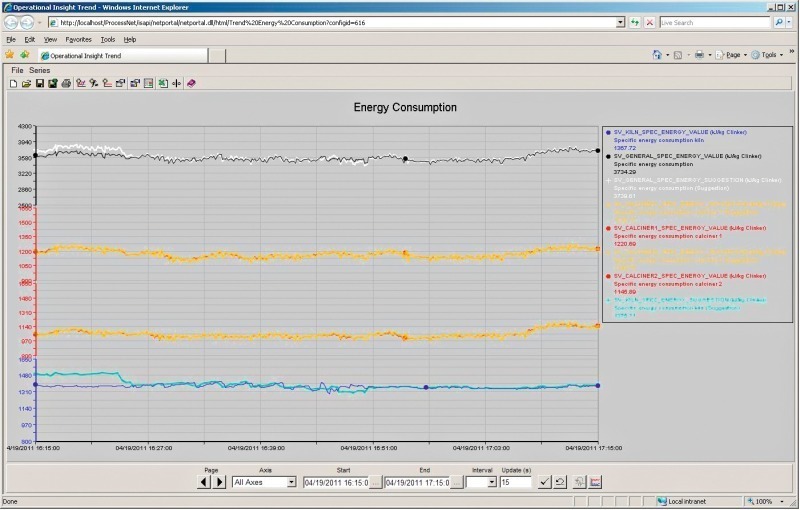The width and height of the screenshot is (800, 510).
Task: Click the pink eraser toolbar icon
Action: [191, 84]
